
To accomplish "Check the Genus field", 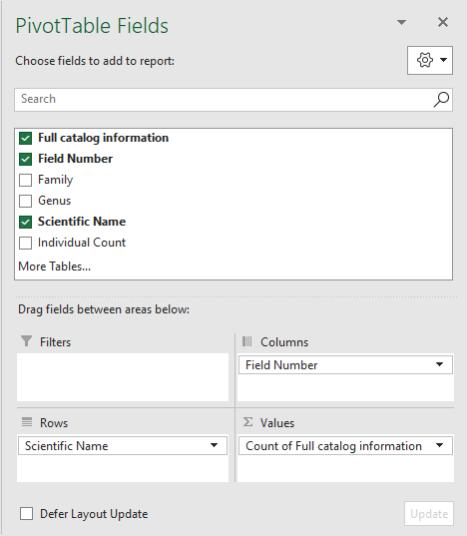I will (x=26, y=201).
